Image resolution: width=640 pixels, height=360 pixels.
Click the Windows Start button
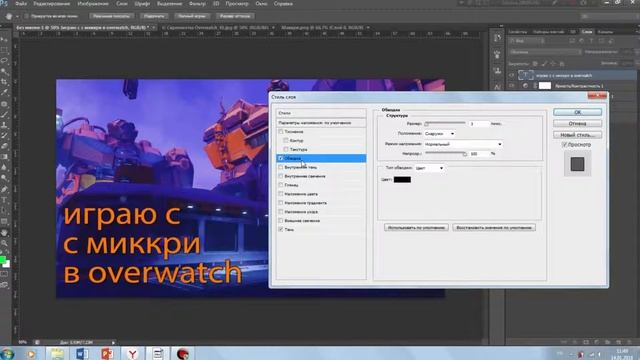point(7,353)
